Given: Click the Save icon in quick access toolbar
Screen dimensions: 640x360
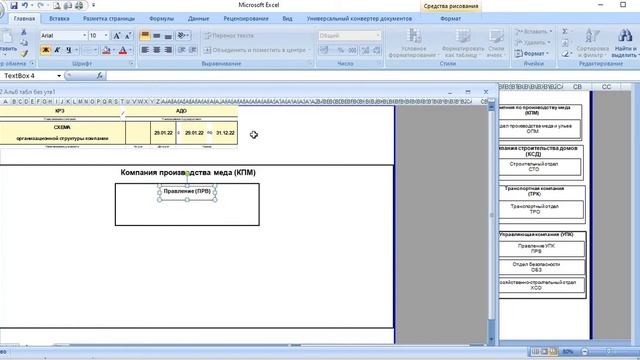Looking at the screenshot, I should [14, 5].
